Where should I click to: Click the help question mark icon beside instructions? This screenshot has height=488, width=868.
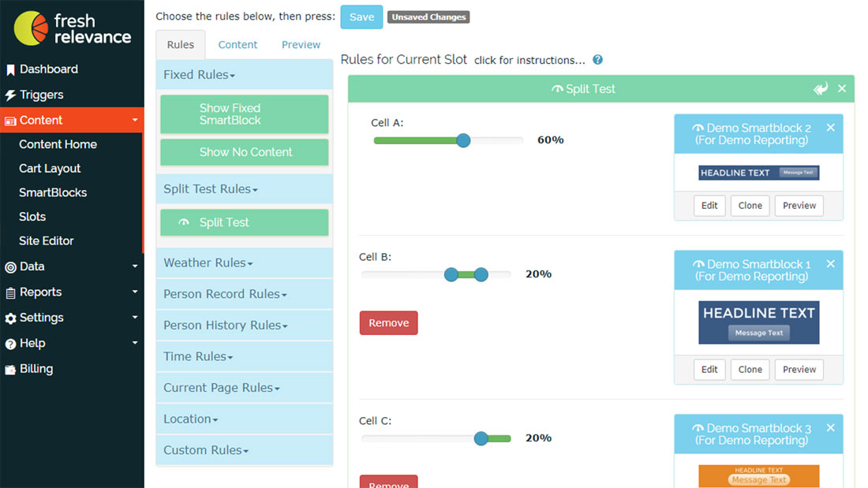pyautogui.click(x=598, y=60)
